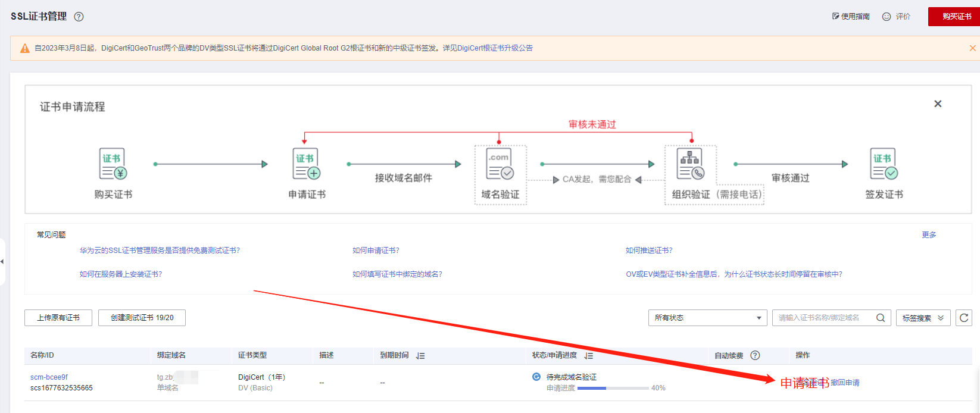Click the magnifier search icon
This screenshot has width=980, height=413.
[881, 318]
